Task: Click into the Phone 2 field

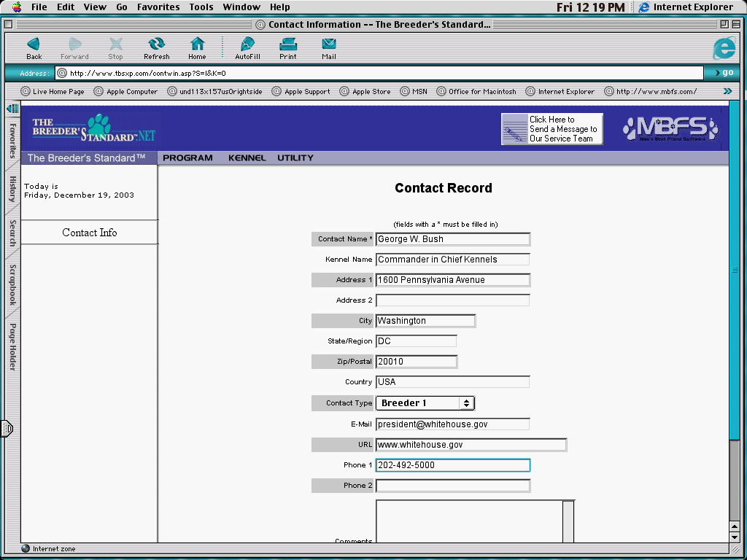Action: tap(452, 486)
